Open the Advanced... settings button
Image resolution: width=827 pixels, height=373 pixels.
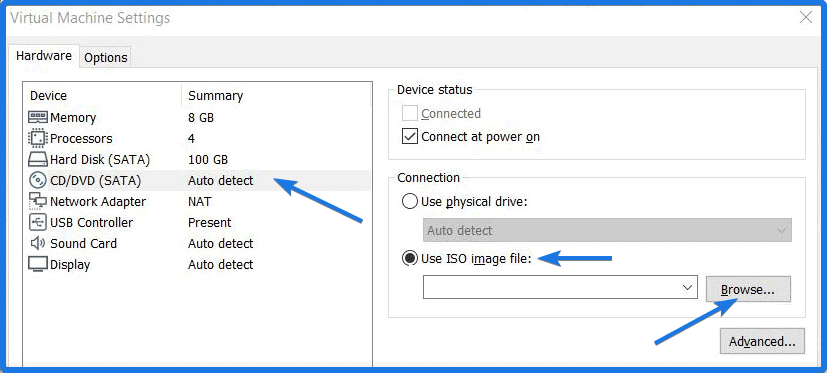tap(762, 341)
